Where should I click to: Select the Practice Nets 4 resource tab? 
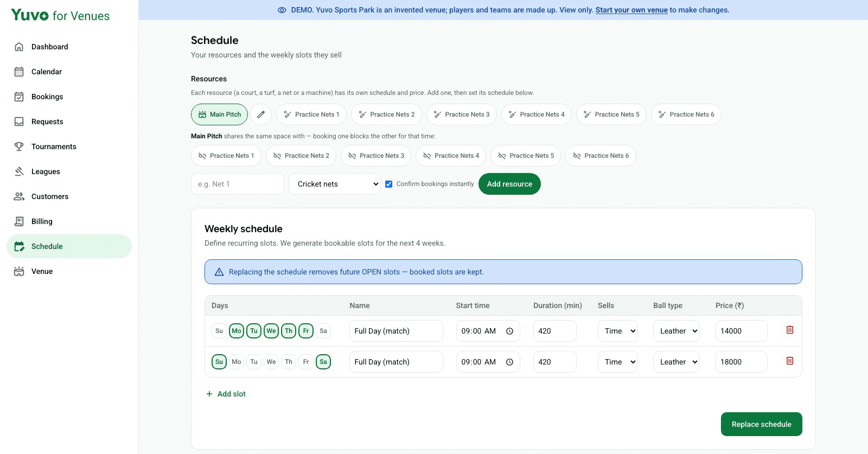(537, 114)
